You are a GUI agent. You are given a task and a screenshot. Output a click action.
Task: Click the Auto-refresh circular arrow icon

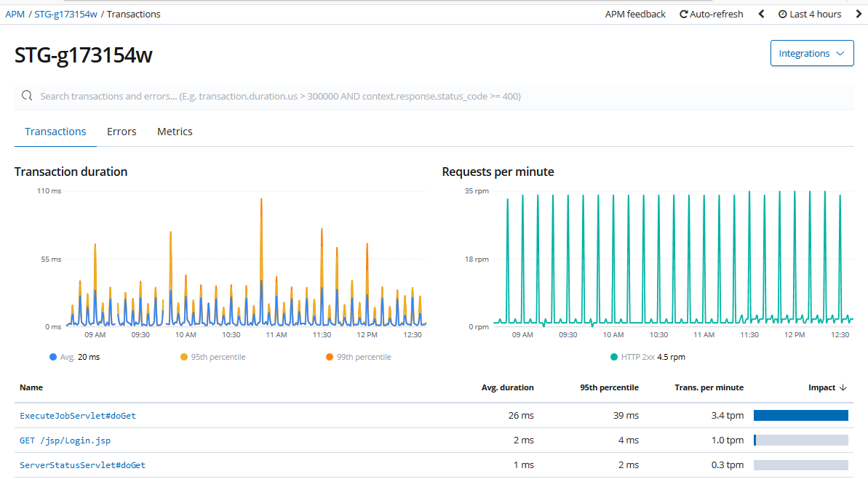pyautogui.click(x=684, y=15)
